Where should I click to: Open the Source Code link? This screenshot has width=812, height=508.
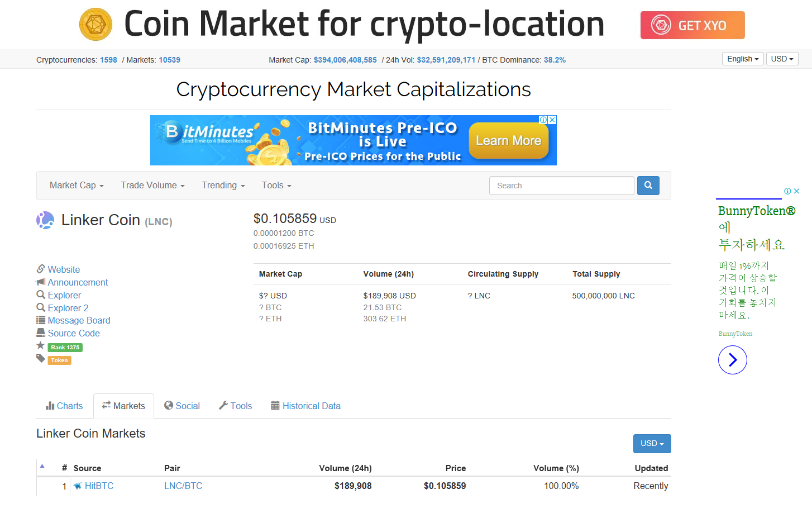pos(74,333)
